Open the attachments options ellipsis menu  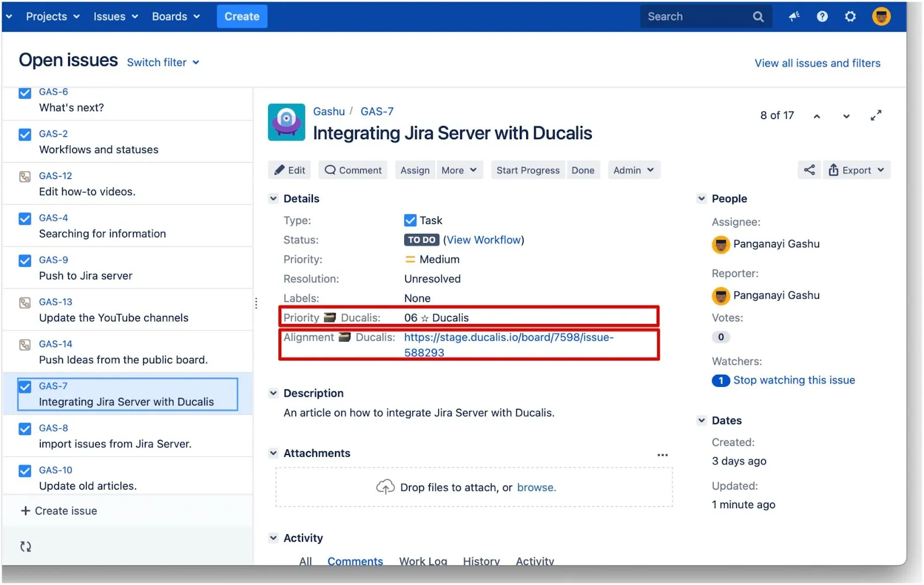pyautogui.click(x=662, y=455)
